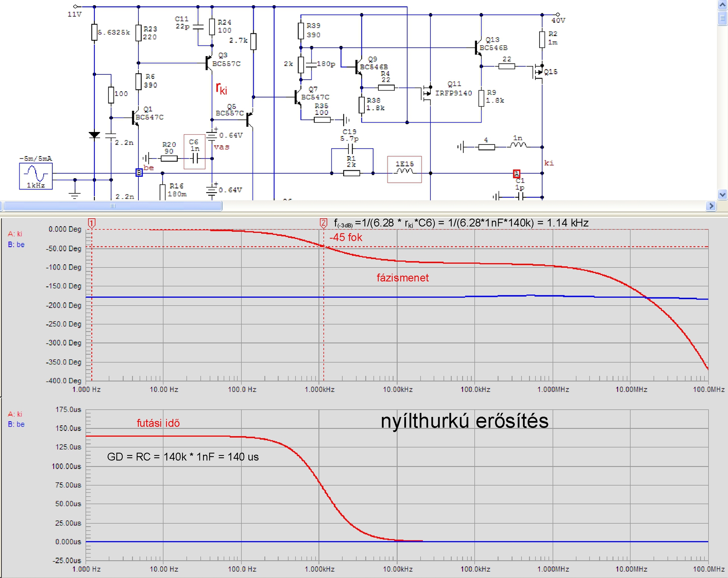728x578 pixels.
Task: Select the red probe marker A
Action: coord(516,173)
